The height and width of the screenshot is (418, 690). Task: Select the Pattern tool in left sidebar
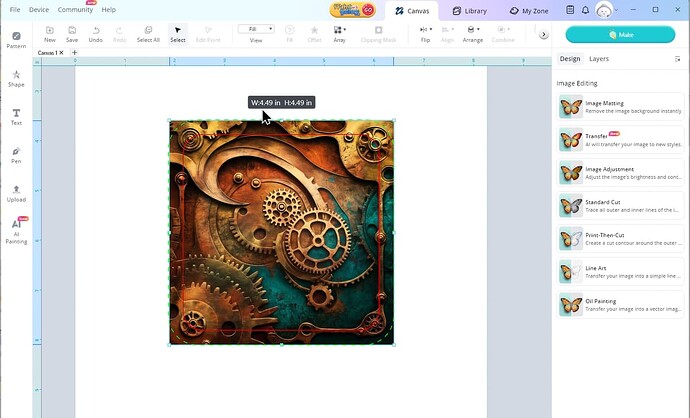(16, 39)
